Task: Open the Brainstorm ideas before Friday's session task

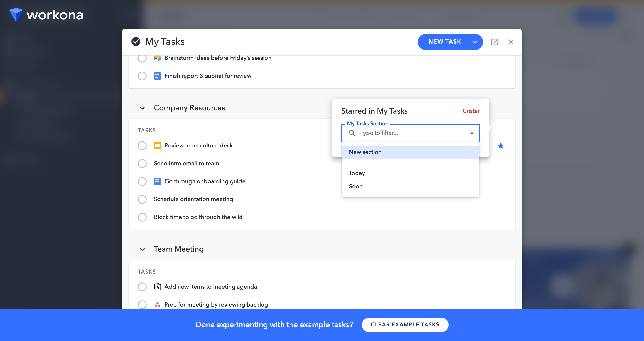Action: [x=218, y=58]
